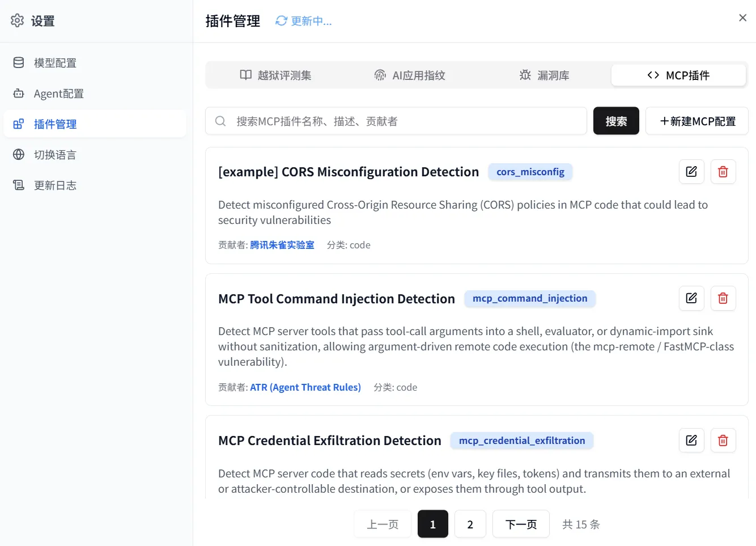Click the black 搜索 button
Screen dimensions: 756x546
tap(616, 121)
